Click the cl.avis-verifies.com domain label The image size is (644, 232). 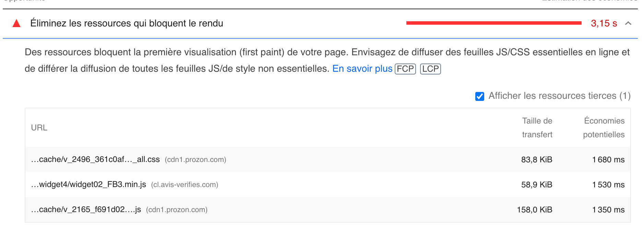[184, 185]
